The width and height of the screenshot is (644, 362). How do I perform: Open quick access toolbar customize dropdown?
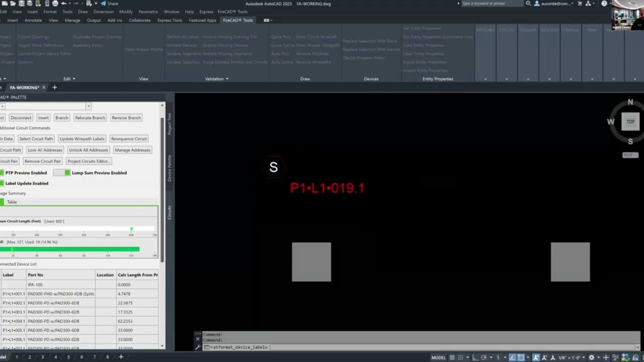point(96,4)
